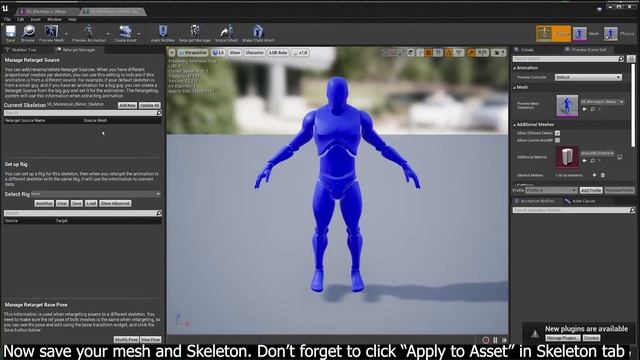Switch to the Skeleton Tree tab

pos(24,50)
